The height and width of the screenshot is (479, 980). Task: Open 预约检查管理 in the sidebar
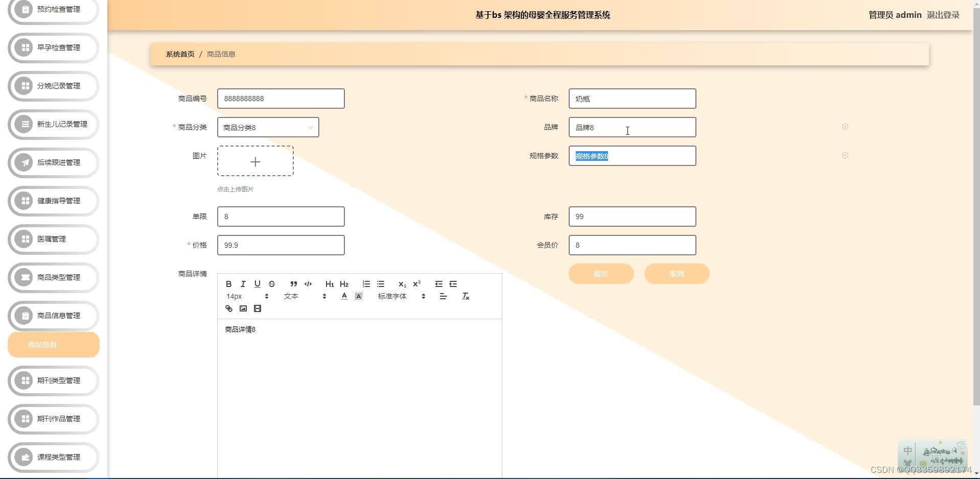(x=54, y=9)
